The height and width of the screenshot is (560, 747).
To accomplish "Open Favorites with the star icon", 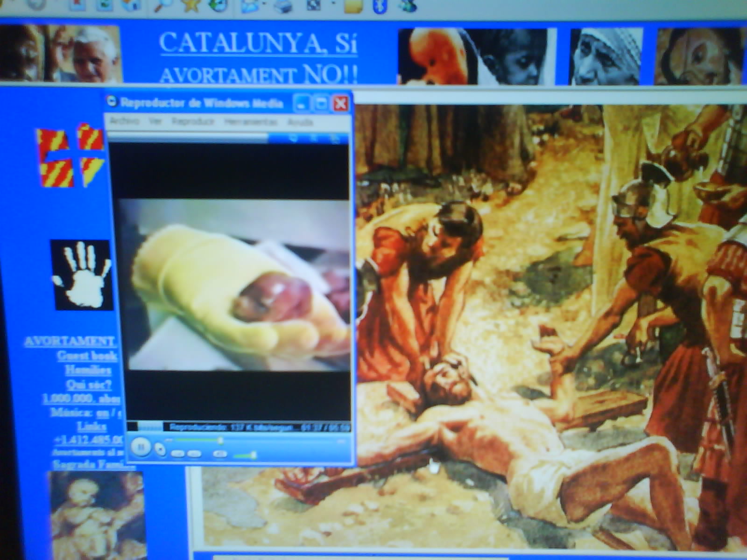I will click(x=190, y=5).
